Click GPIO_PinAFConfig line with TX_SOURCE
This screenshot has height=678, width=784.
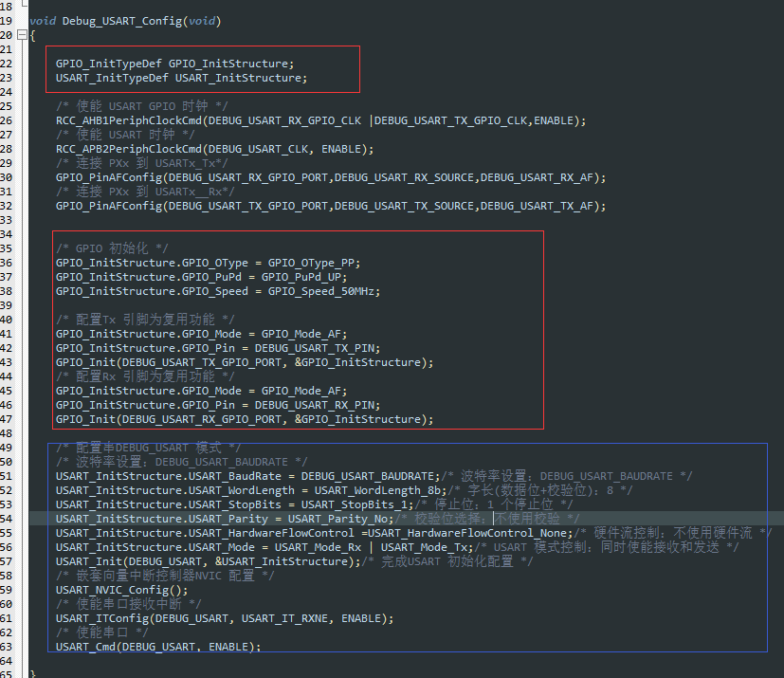(331, 206)
